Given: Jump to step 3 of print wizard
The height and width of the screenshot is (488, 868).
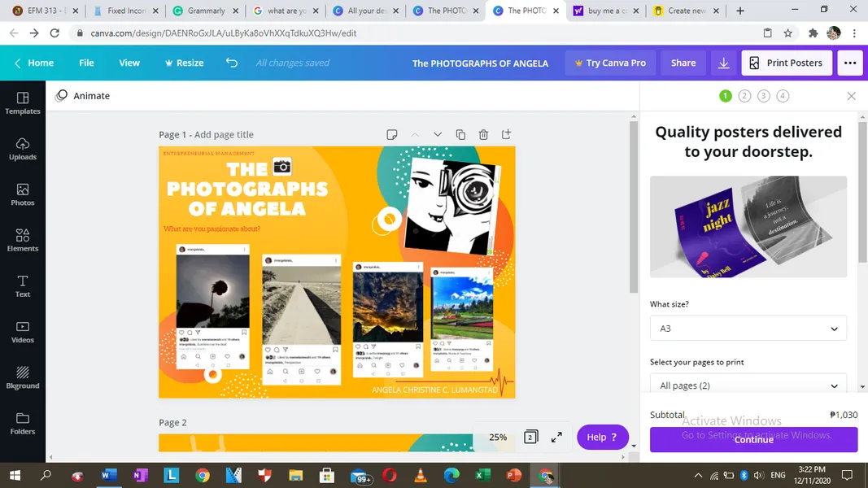Looking at the screenshot, I should 763,96.
